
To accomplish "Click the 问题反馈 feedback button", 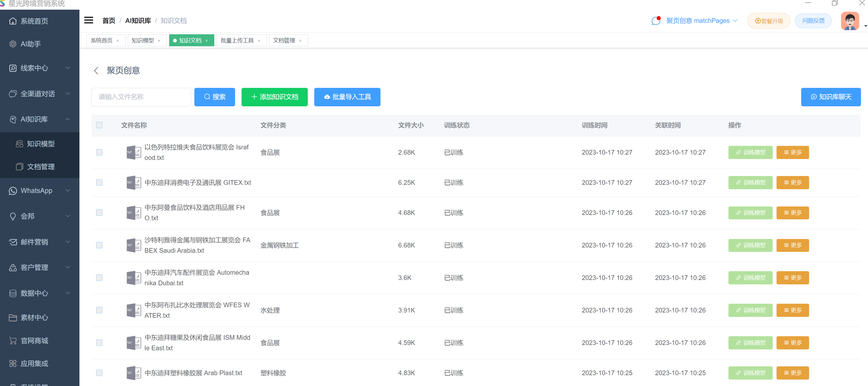I will 813,21.
